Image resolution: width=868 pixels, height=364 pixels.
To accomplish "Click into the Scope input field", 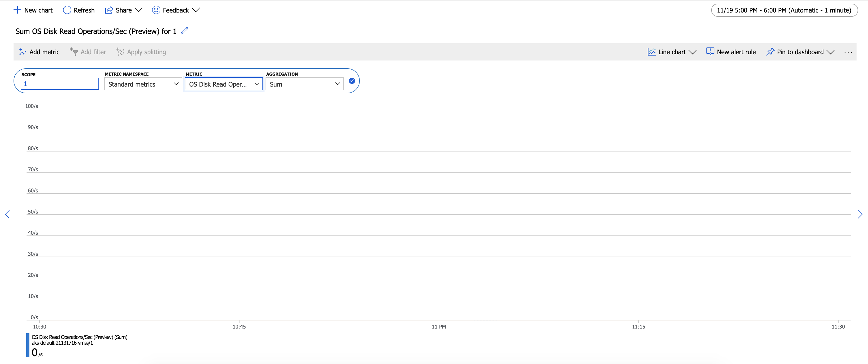I will click(60, 84).
